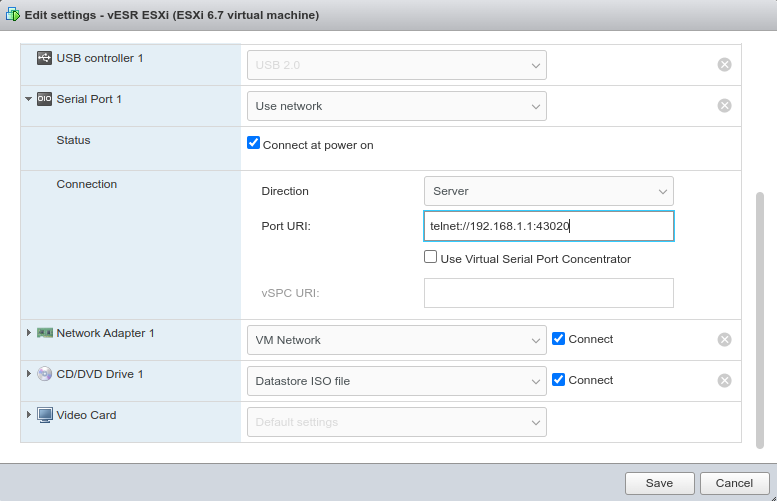This screenshot has width=777, height=501.
Task: Click the Save button
Action: (659, 483)
